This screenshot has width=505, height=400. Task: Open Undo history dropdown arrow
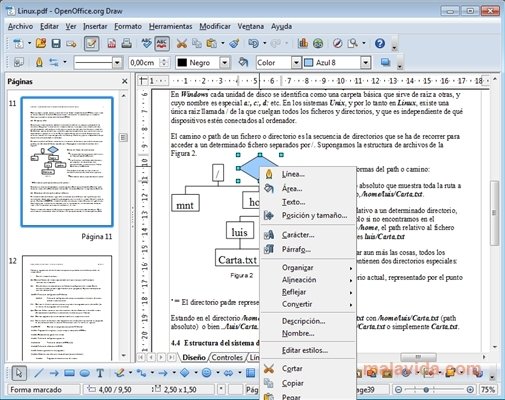click(265, 43)
